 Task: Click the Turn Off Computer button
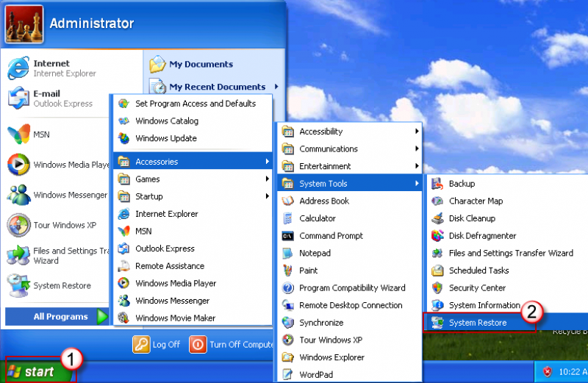(231, 344)
